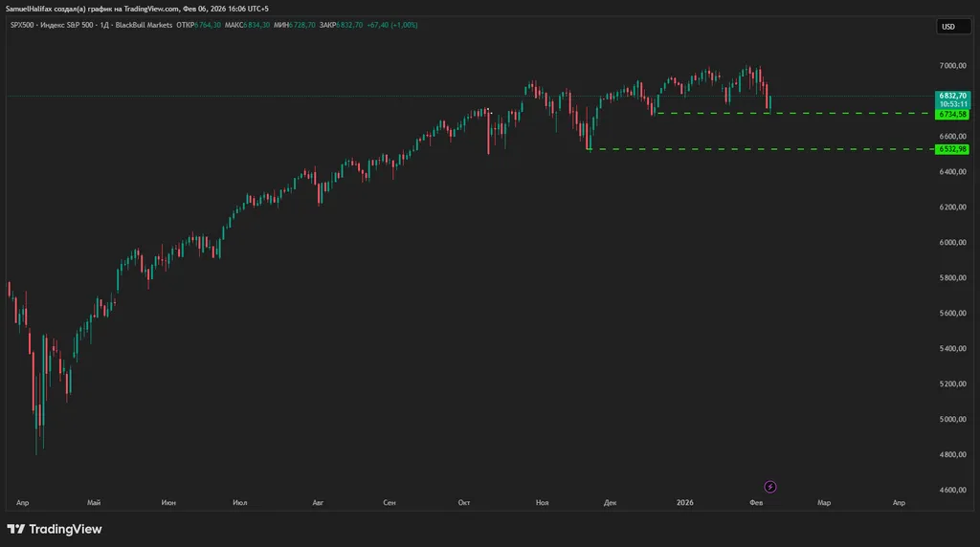Click the SPX500 symbol name in legend
980x547 pixels.
click(22, 25)
